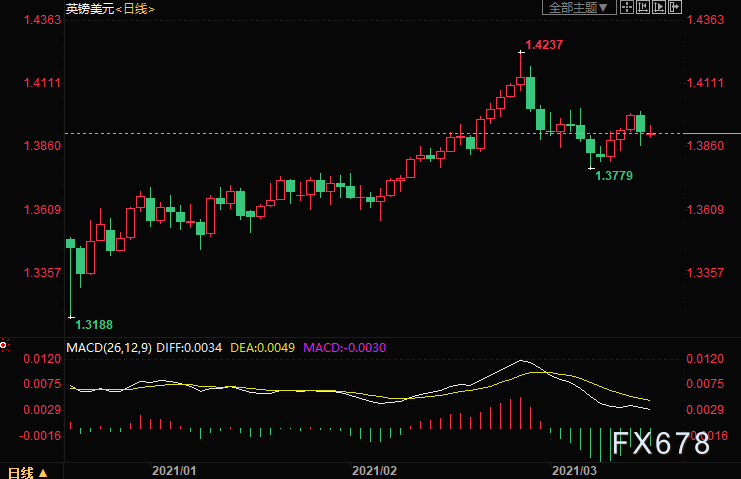Click the right axis 1.3609 price label

(x=705, y=209)
